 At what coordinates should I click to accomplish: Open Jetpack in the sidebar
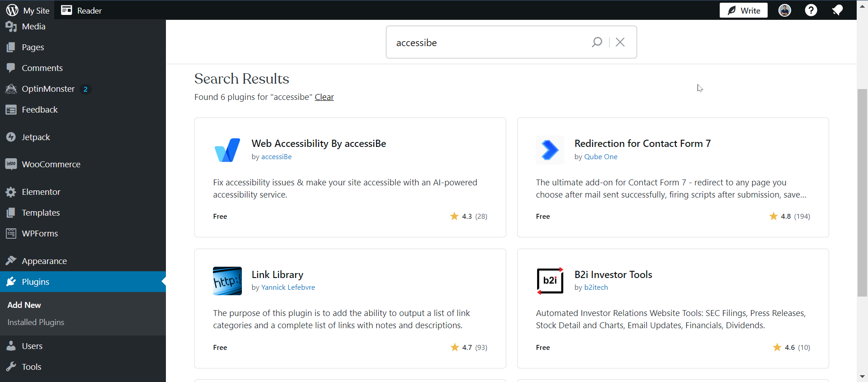pyautogui.click(x=83, y=137)
